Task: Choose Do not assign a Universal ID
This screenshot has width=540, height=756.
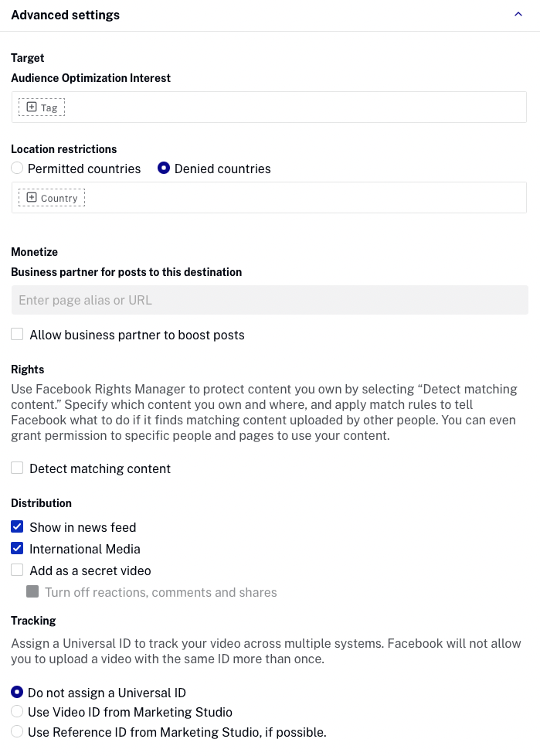Action: click(x=17, y=693)
